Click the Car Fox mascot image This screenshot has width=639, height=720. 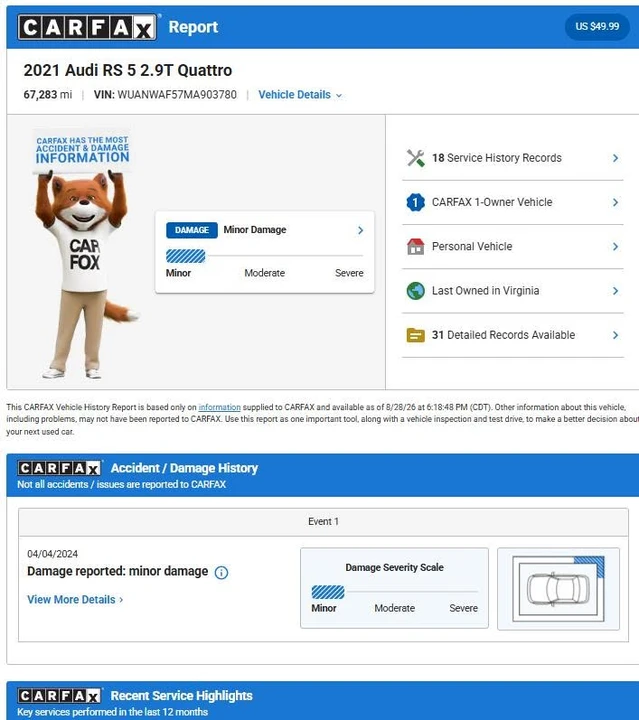point(85,254)
